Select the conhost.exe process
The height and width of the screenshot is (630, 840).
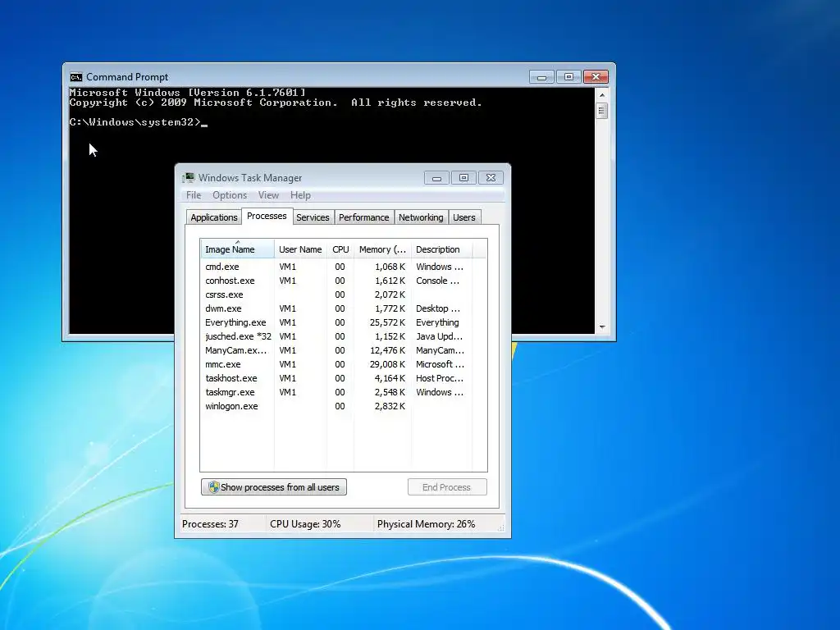344,281
